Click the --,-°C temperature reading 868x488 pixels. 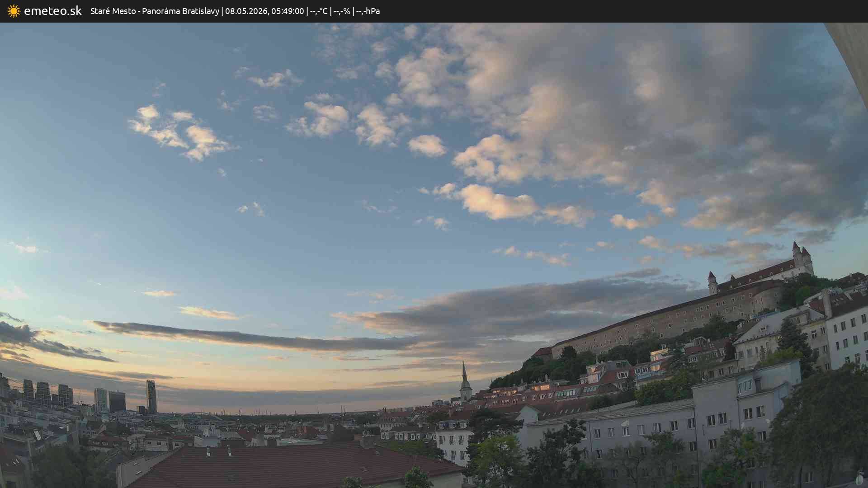319,11
